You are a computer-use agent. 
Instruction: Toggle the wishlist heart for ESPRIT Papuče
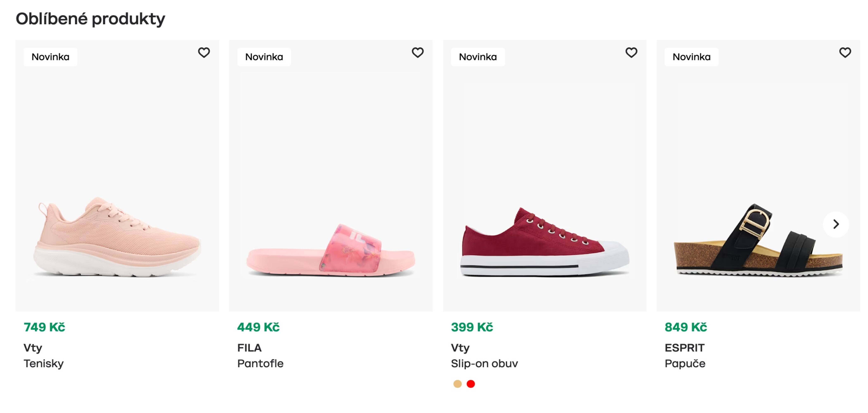845,52
